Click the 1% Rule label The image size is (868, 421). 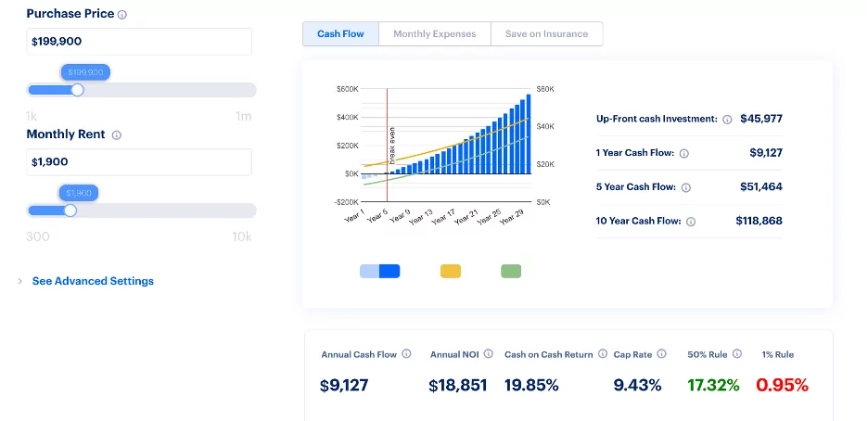point(778,354)
